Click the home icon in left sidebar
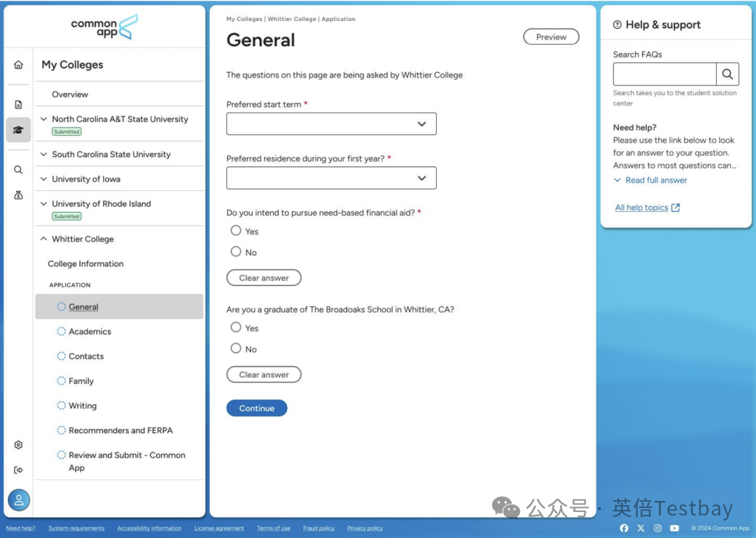Image resolution: width=756 pixels, height=538 pixels. tap(18, 65)
